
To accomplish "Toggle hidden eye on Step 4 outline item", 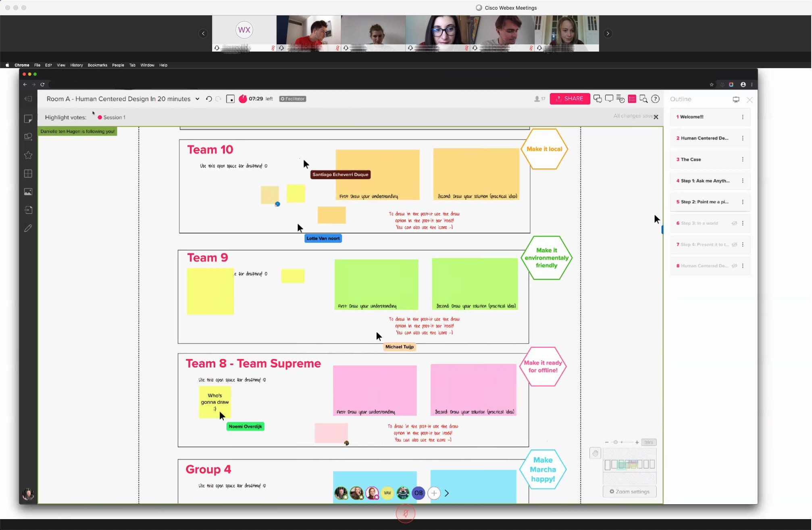I will 734,244.
